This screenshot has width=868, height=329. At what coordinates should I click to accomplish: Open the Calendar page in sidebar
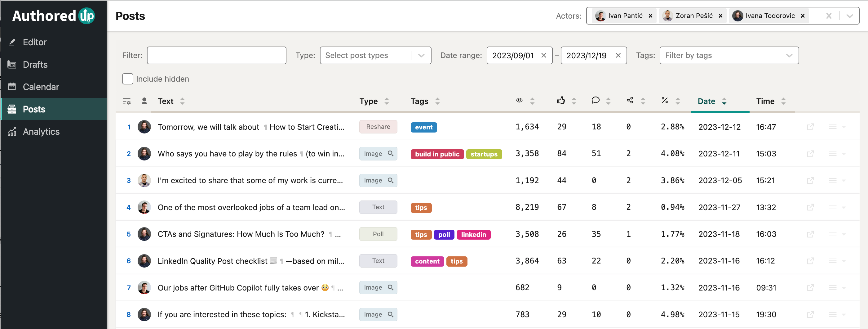click(x=54, y=87)
